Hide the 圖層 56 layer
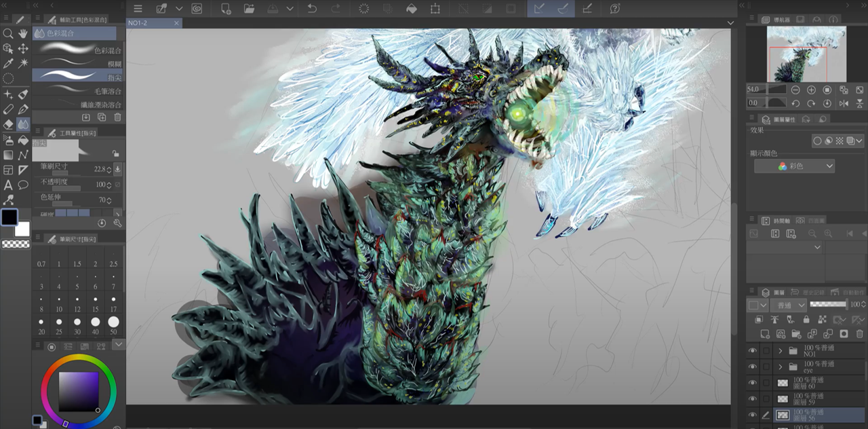 click(752, 415)
